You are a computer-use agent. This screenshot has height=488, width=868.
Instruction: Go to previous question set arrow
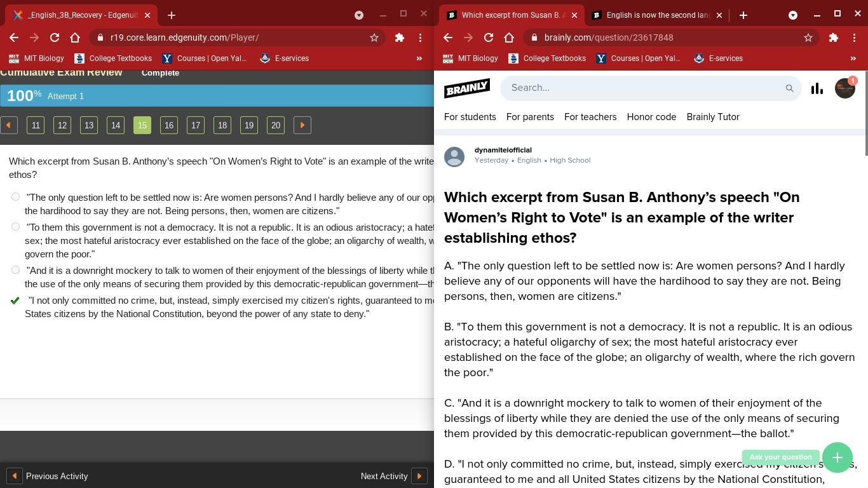pyautogui.click(x=9, y=125)
